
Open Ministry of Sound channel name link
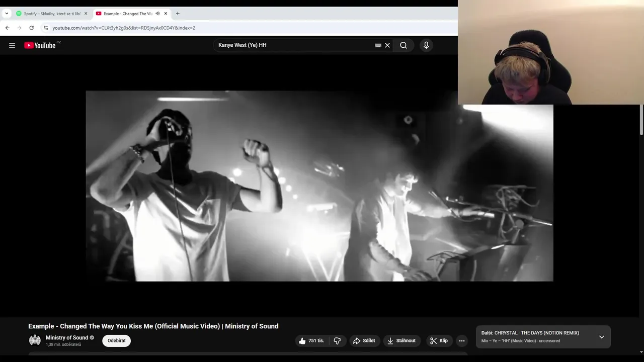coord(67,338)
